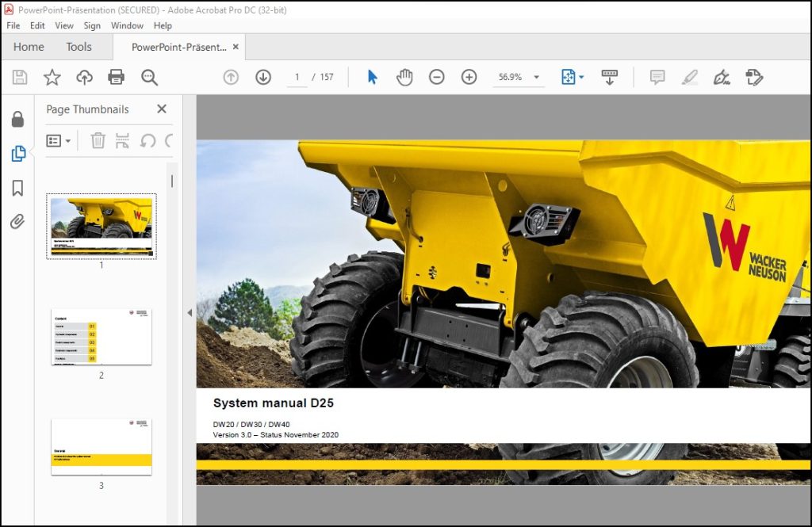The height and width of the screenshot is (527, 812).
Task: Close the Page Thumbnails panel
Action: click(x=162, y=109)
